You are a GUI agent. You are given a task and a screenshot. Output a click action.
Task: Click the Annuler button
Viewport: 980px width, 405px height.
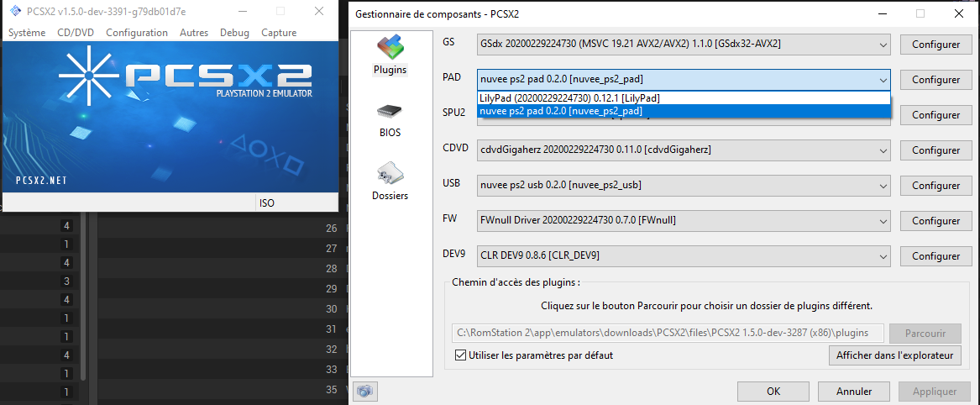854,392
